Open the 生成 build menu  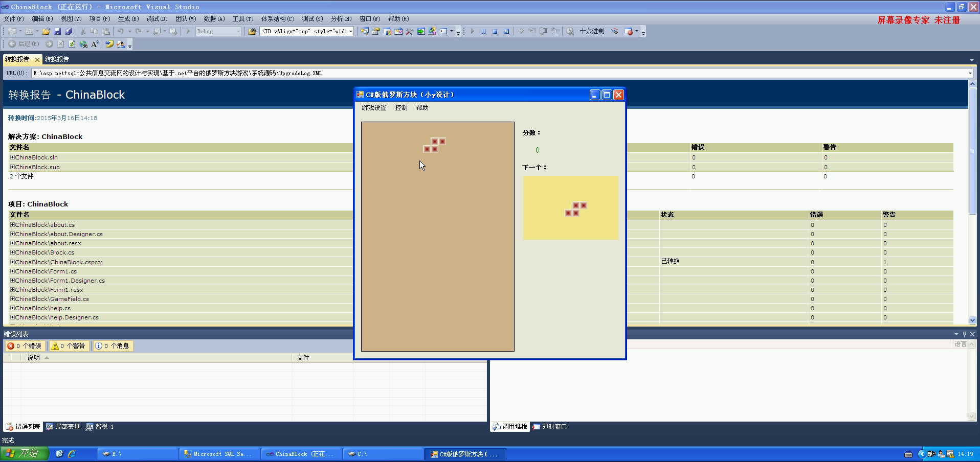click(128, 19)
